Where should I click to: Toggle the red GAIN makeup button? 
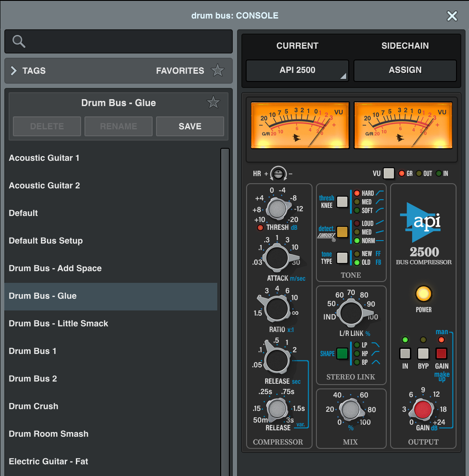coord(441,354)
